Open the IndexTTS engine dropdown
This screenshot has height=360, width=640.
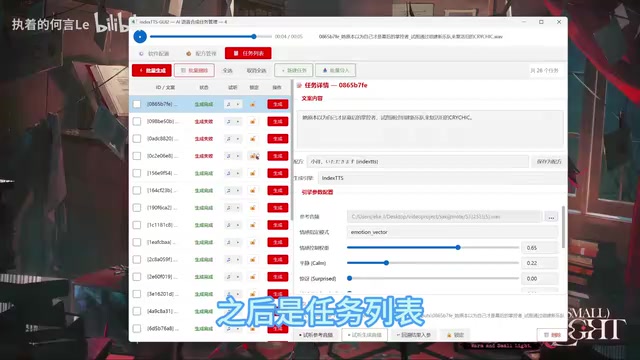pos(442,178)
